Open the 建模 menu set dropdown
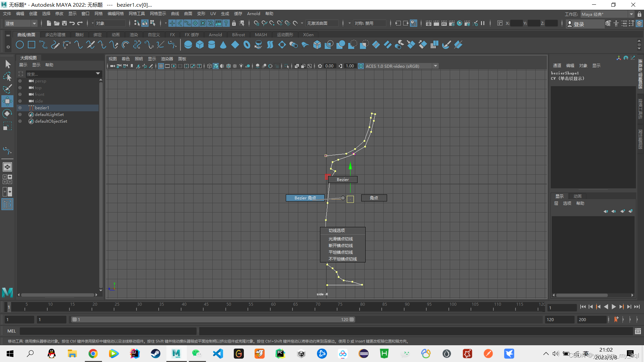 coord(20,23)
